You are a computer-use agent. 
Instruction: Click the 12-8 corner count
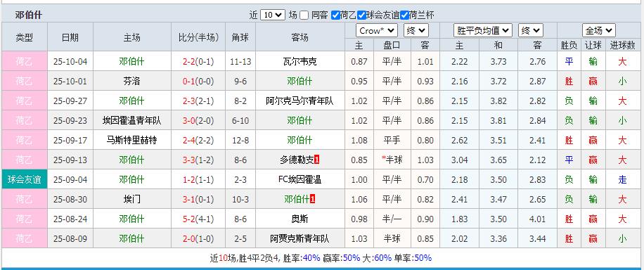coord(240,141)
